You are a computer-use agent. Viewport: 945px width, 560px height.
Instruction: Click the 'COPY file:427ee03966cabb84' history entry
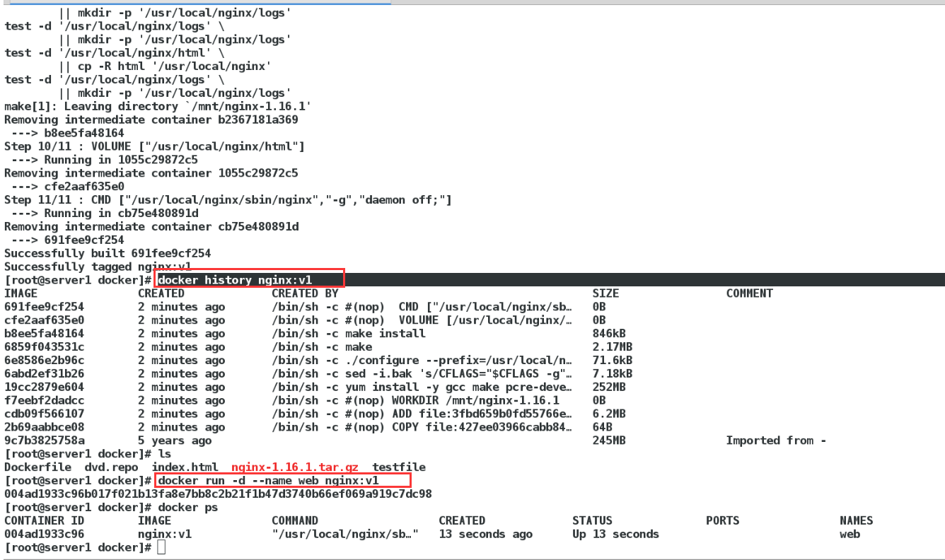pyautogui.click(x=422, y=428)
